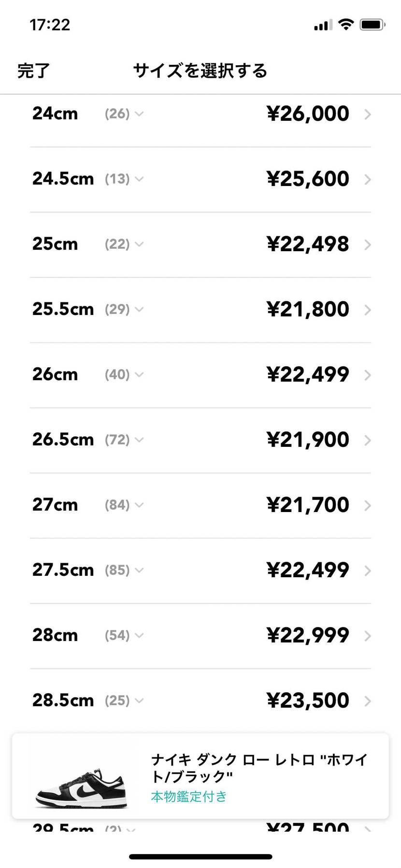The height and width of the screenshot is (868, 401).
Task: Choose the ¥22,499 price for 26cm
Action: pos(308,375)
